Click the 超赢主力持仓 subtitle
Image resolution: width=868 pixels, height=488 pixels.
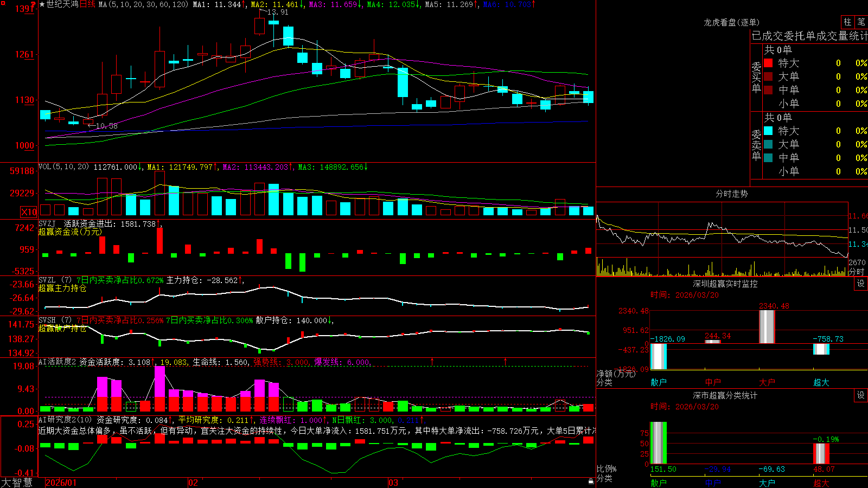point(62,288)
